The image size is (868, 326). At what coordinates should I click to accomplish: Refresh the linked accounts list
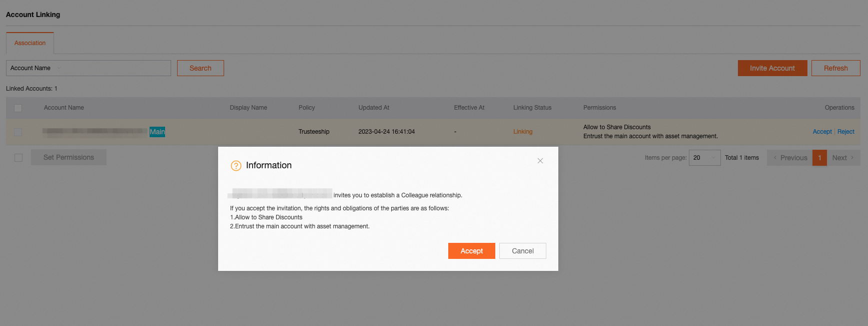[835, 68]
